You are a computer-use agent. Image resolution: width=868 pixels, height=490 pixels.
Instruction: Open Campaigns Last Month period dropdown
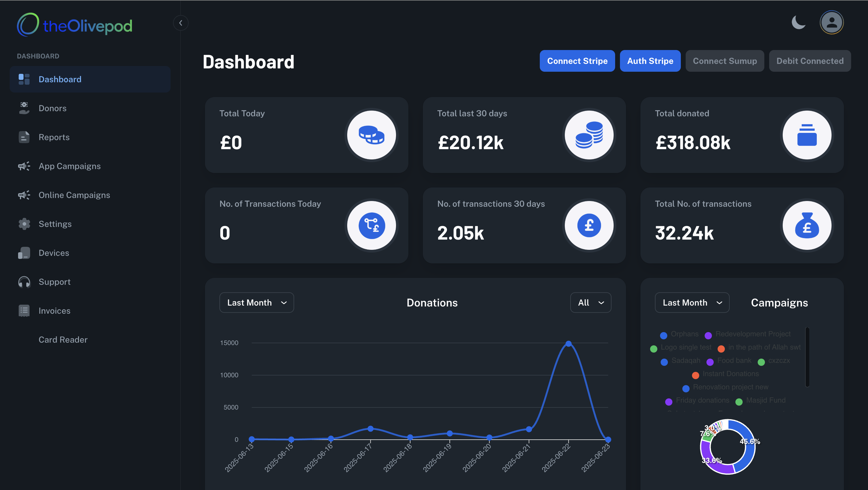pos(692,303)
